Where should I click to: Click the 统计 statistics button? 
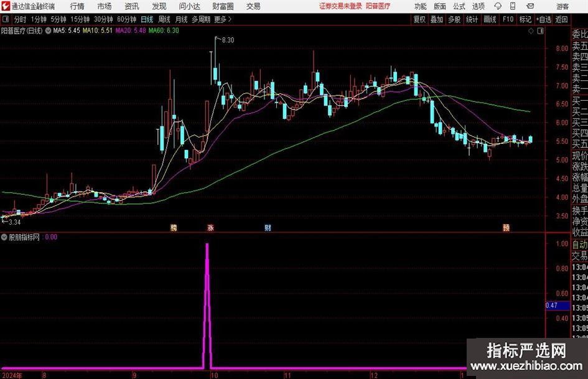472,19
